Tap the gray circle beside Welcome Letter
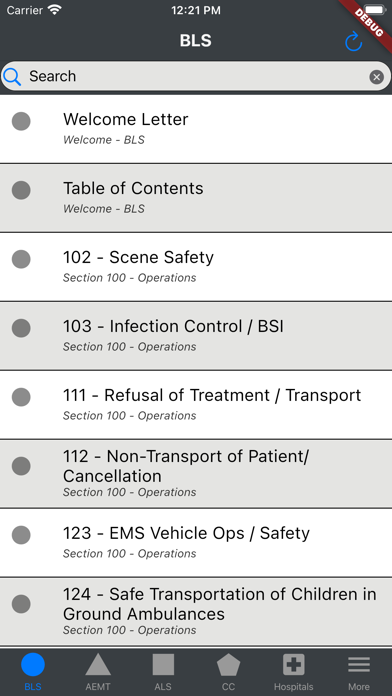 click(x=21, y=121)
